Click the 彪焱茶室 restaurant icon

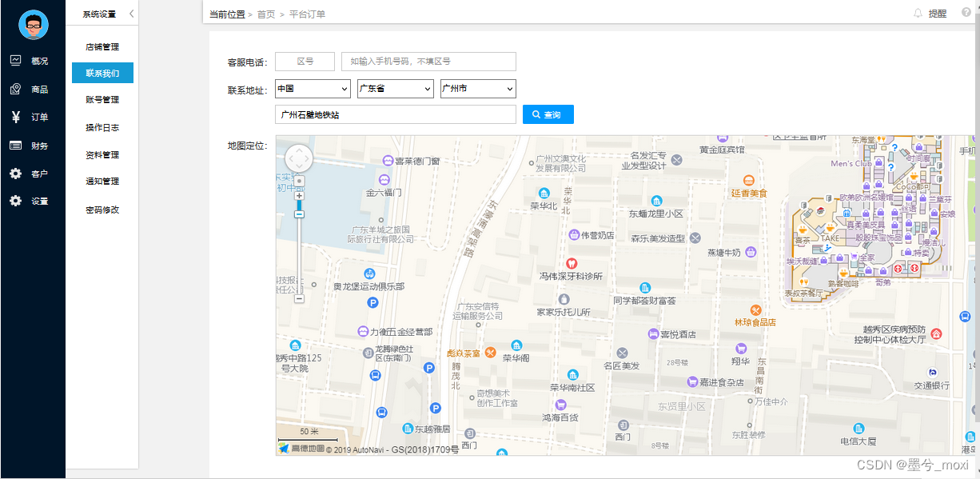[491, 353]
